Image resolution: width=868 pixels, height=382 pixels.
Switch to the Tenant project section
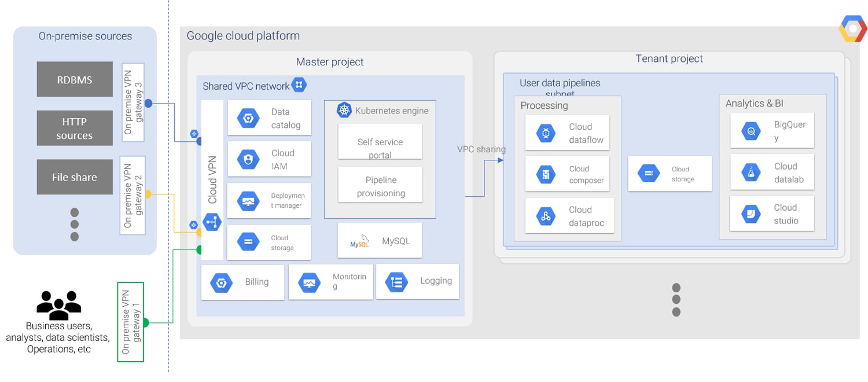point(669,58)
